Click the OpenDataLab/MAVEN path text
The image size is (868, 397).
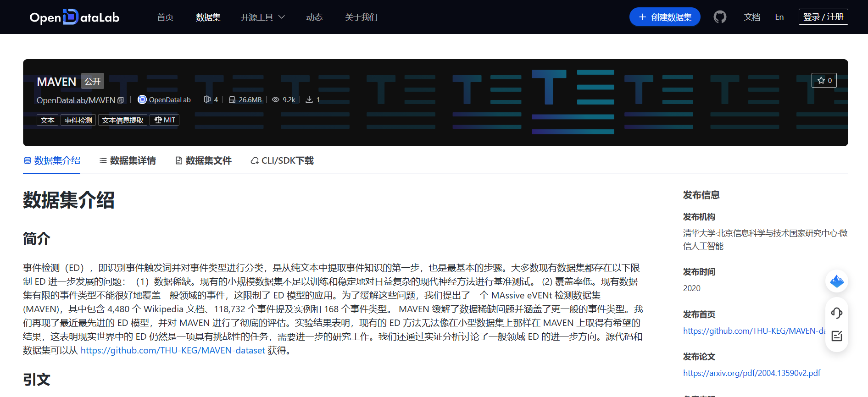click(76, 100)
